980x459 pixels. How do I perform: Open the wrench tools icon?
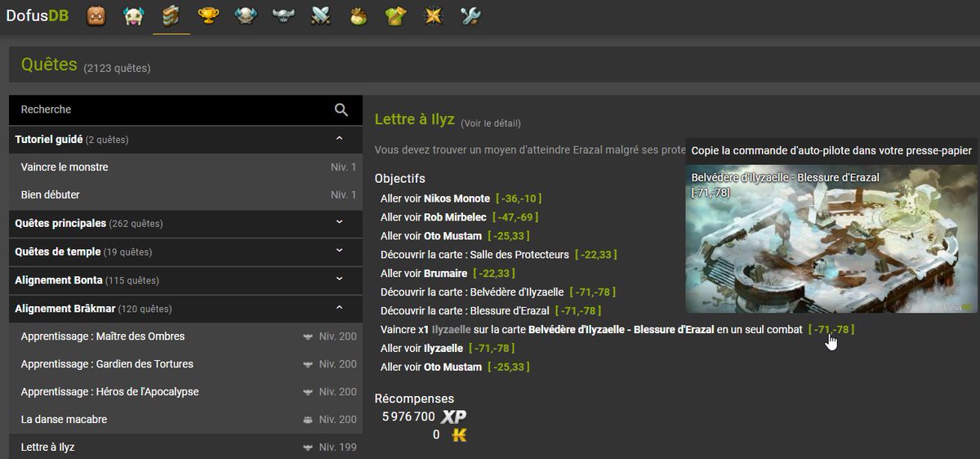[x=470, y=16]
